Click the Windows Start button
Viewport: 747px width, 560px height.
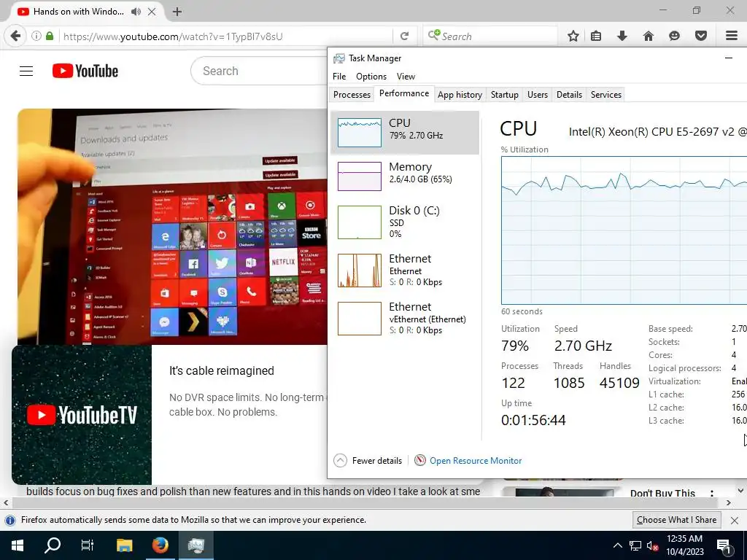[18, 545]
